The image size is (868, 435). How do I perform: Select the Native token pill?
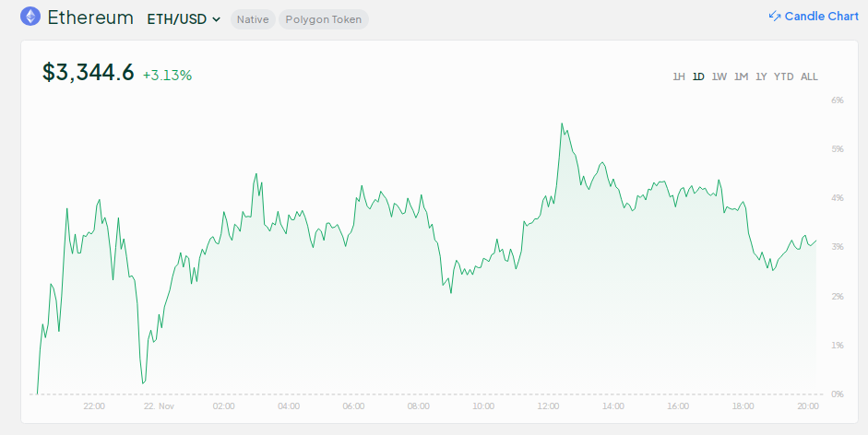(253, 19)
